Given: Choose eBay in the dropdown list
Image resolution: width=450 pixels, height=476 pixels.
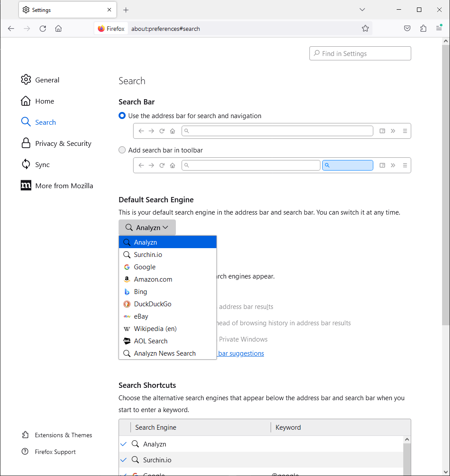Looking at the screenshot, I should tap(167, 316).
